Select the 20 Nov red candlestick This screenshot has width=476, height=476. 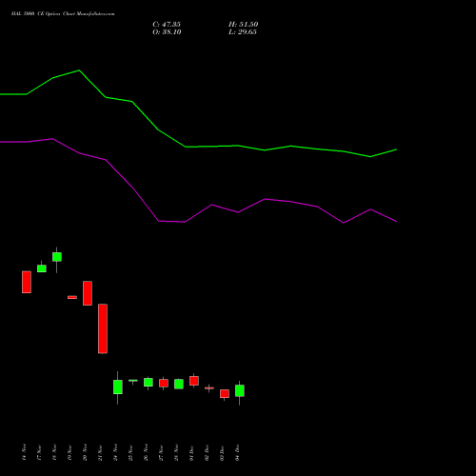(x=88, y=293)
